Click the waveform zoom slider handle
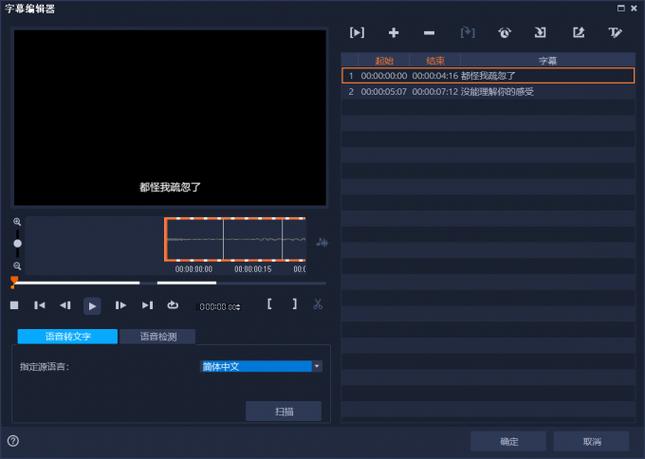645x459 pixels. [17, 243]
